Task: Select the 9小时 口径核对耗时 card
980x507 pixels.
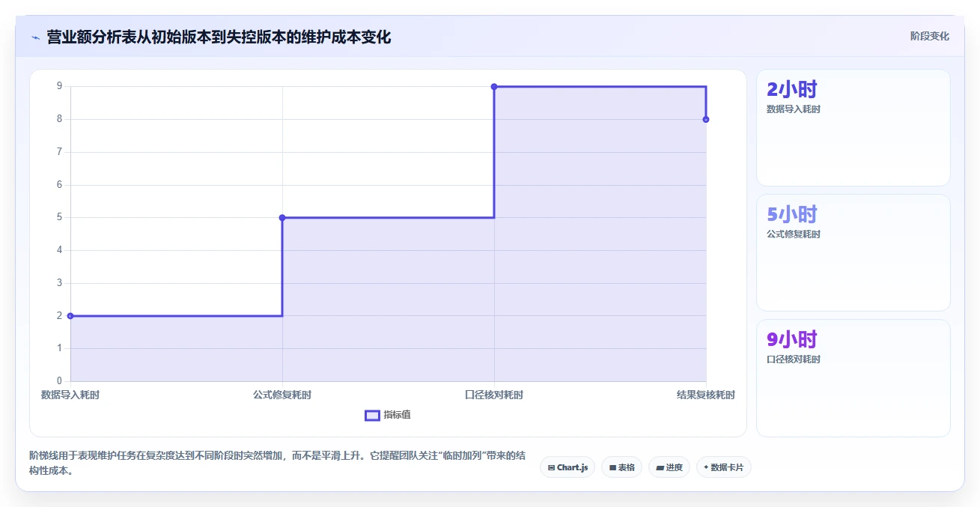Action: coord(853,377)
